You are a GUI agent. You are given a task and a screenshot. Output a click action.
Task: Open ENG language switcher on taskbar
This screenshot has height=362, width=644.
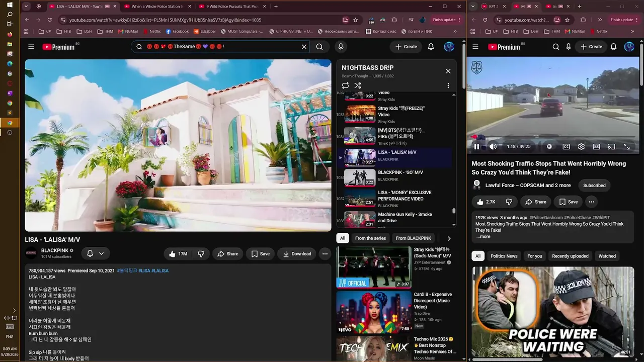coord(10,336)
